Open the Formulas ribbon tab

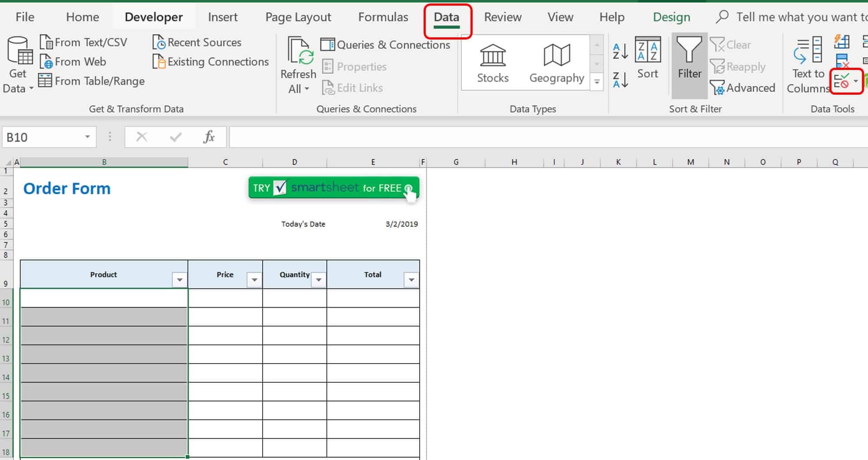click(383, 17)
